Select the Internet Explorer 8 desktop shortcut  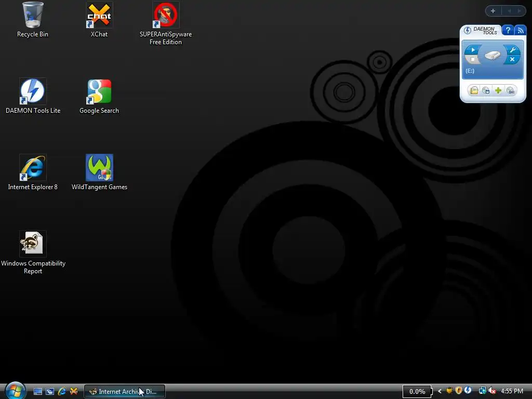tap(33, 172)
